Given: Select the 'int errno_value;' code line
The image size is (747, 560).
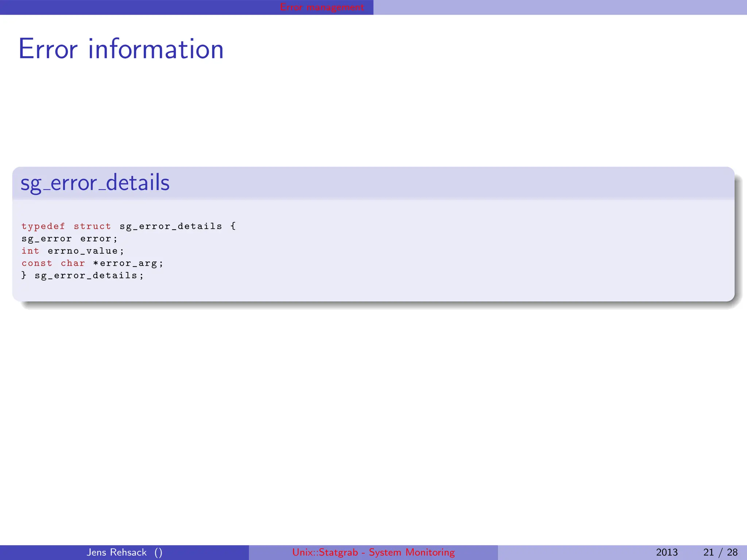Looking at the screenshot, I should [73, 251].
